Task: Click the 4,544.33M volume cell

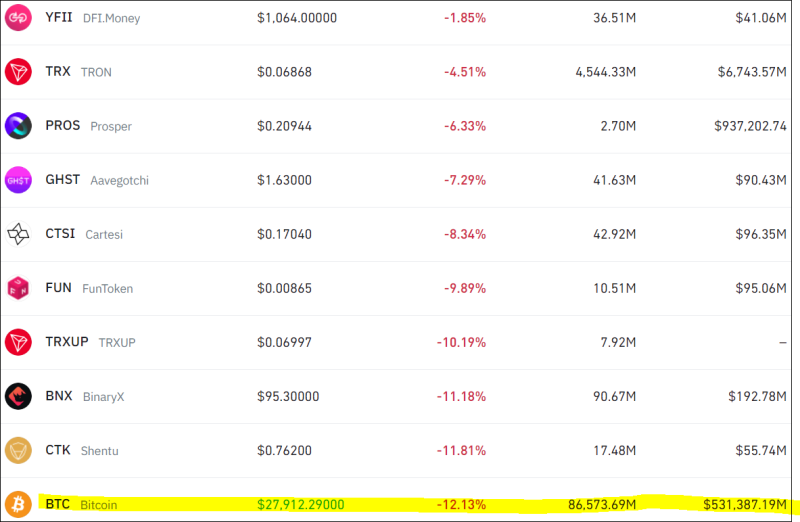Action: click(606, 72)
